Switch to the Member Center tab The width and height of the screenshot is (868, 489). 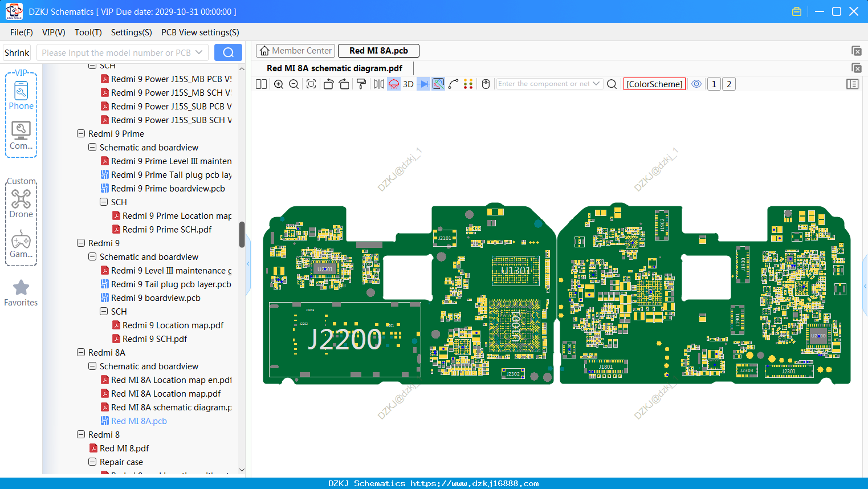pos(295,51)
